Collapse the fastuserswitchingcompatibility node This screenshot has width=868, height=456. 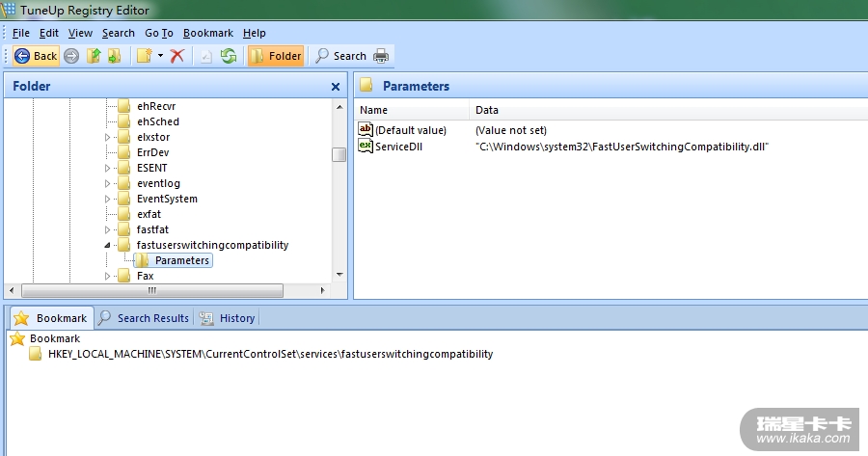pyautogui.click(x=107, y=245)
